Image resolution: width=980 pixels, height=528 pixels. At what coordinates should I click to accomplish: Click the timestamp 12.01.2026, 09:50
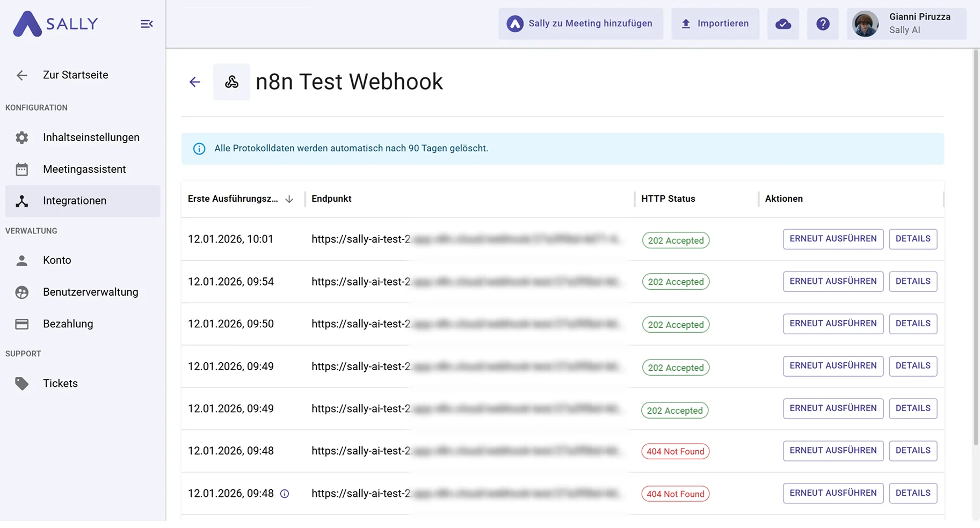231,324
